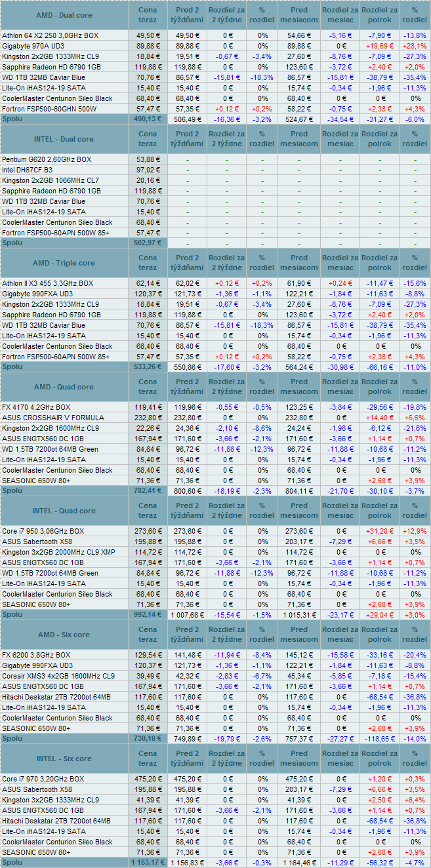
Task: Click the '+12,9%' percentage value
Action: pos(415,531)
